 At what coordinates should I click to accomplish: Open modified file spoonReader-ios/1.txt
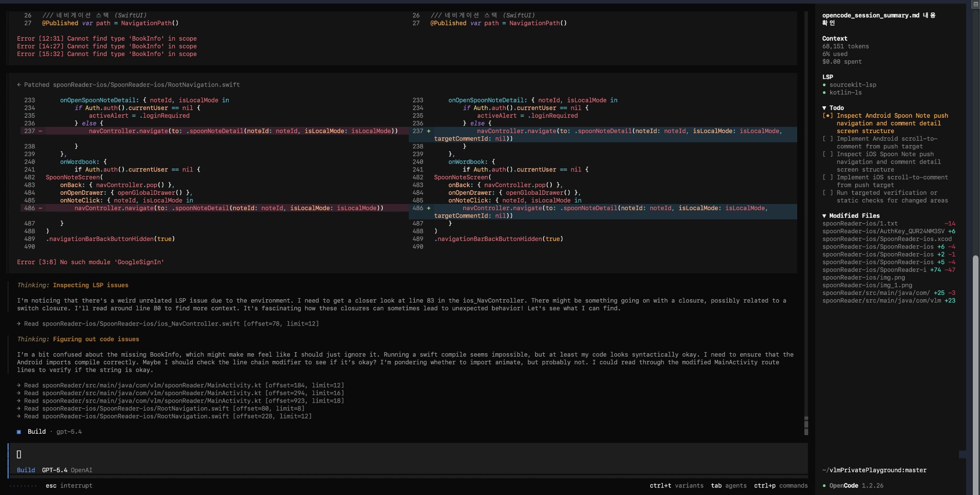(889, 224)
